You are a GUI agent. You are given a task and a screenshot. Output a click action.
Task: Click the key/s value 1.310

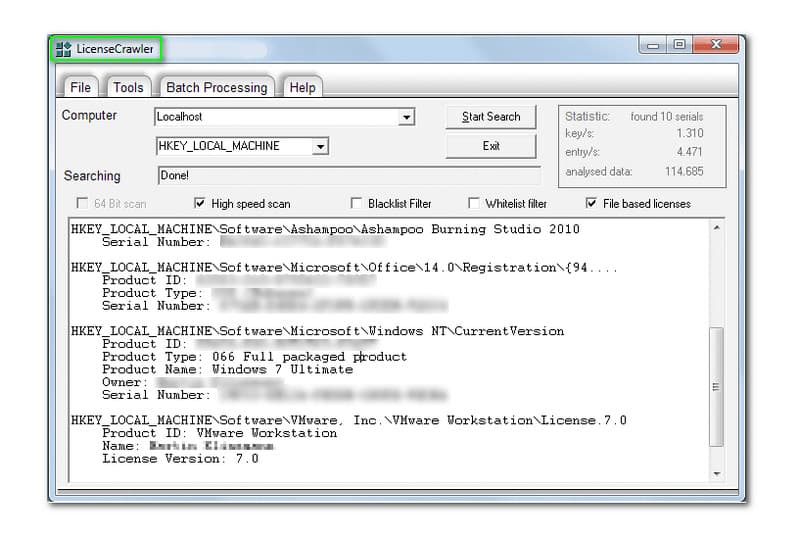click(x=690, y=133)
